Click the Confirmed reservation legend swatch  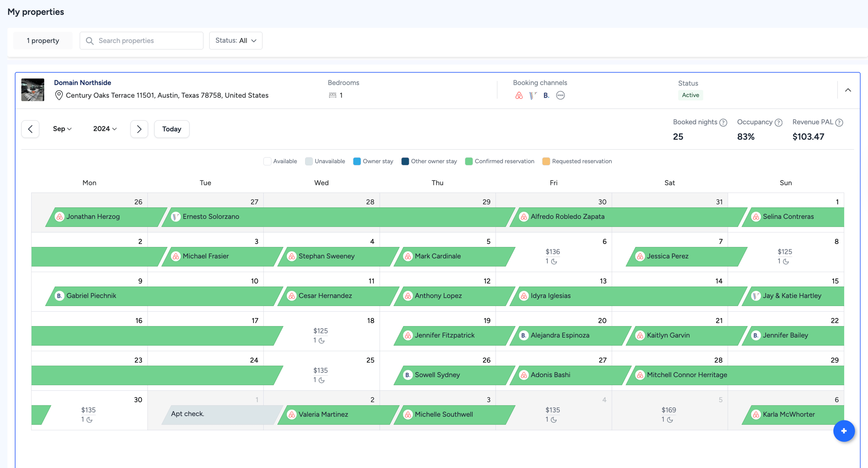469,161
